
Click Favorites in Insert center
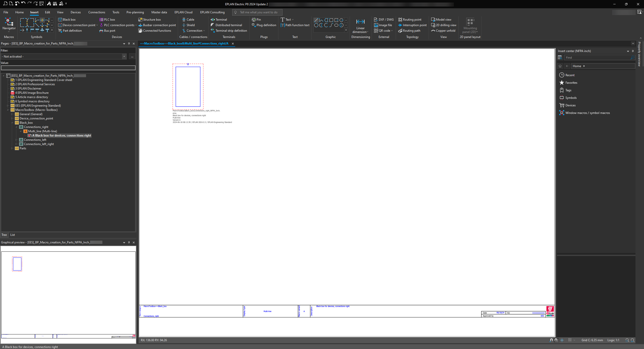tap(571, 83)
